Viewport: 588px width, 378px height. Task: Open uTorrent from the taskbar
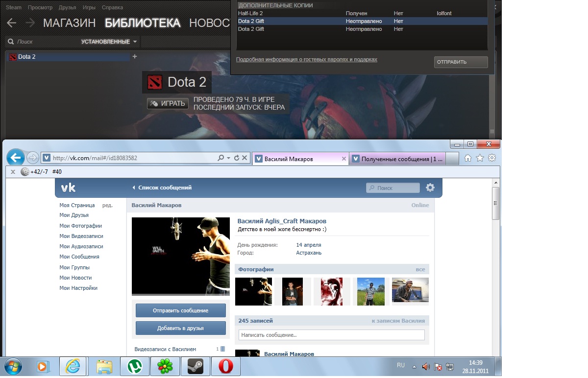click(x=134, y=366)
